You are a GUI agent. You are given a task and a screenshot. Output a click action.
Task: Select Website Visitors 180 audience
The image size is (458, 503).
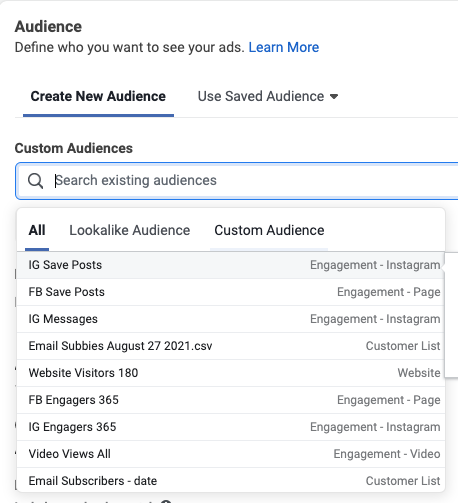pyautogui.click(x=231, y=373)
